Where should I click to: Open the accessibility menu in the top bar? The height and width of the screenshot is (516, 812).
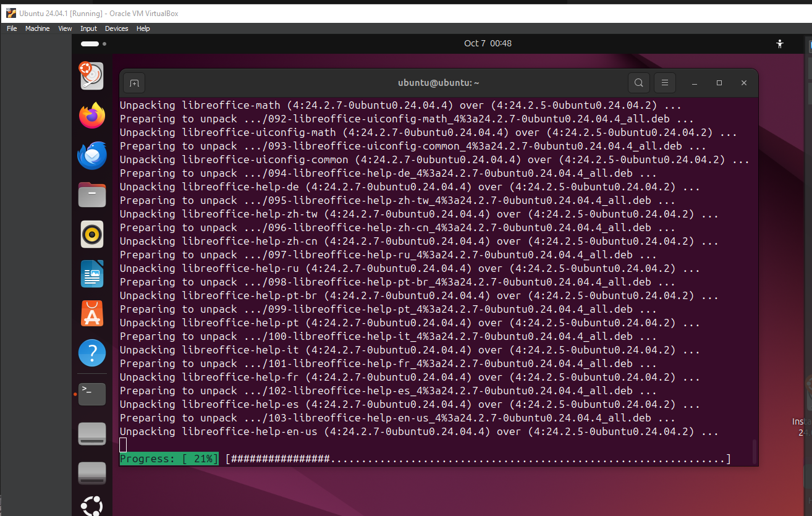780,43
